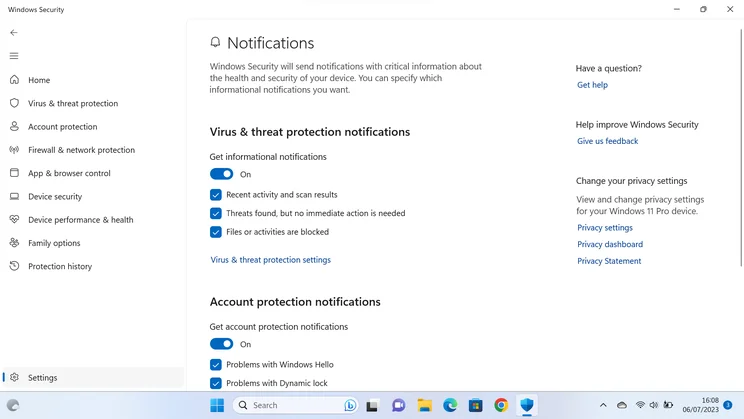
Task: Click the back arrow icon
Action: (14, 33)
